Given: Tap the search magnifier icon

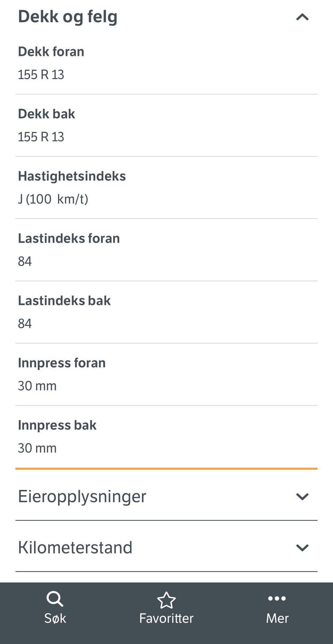Looking at the screenshot, I should (x=55, y=599).
